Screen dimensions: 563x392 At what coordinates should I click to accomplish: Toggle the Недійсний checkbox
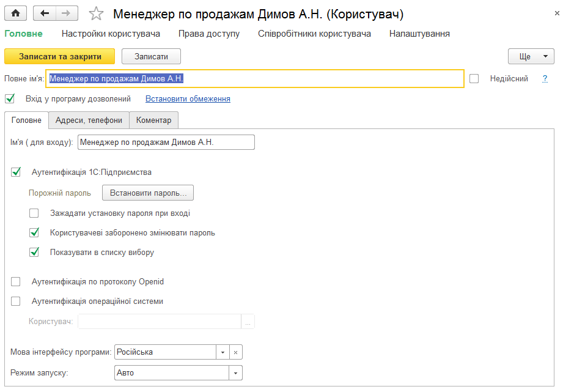[474, 79]
